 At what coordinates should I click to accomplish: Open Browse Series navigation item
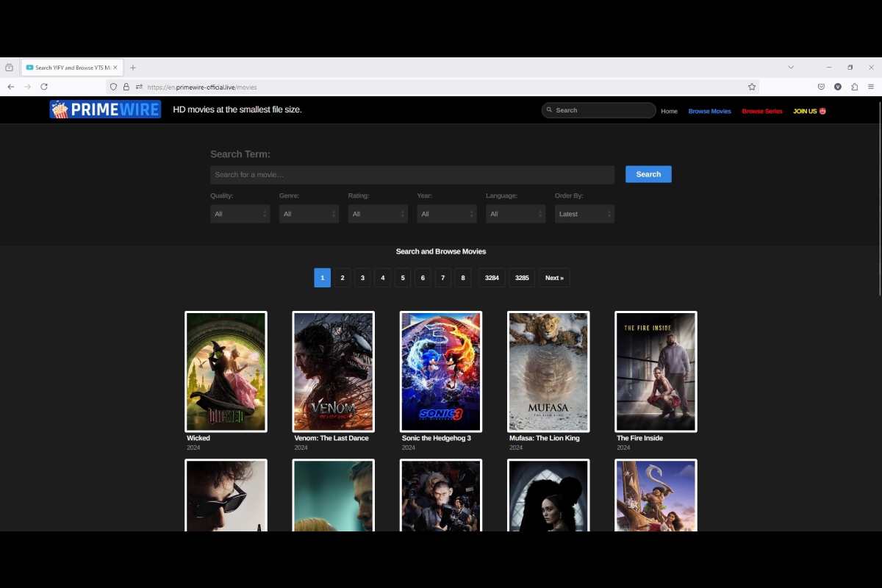click(762, 111)
